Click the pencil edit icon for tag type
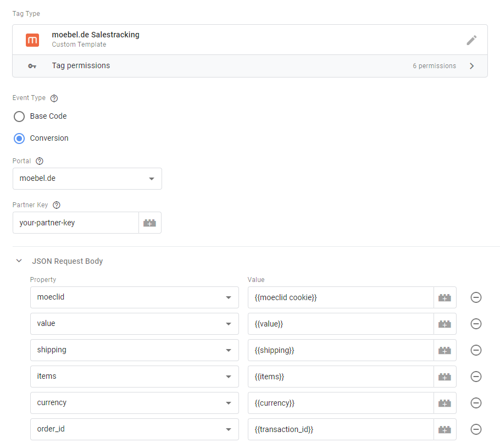This screenshot has height=448, width=500. pos(471,40)
